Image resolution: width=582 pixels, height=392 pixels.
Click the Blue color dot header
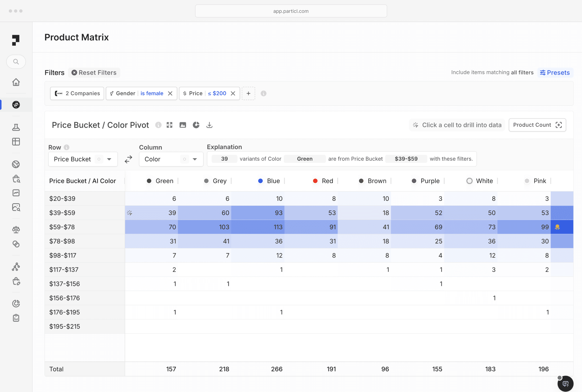pyautogui.click(x=260, y=181)
